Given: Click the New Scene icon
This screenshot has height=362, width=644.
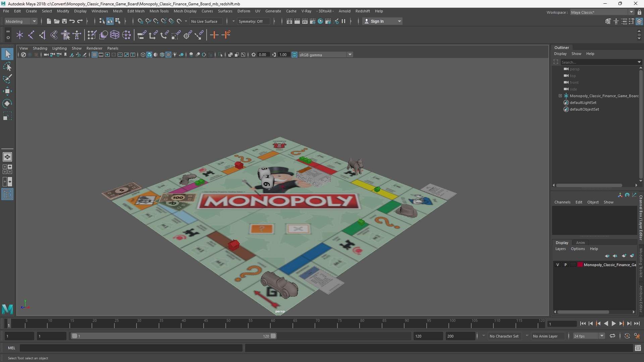Looking at the screenshot, I should pyautogui.click(x=49, y=21).
